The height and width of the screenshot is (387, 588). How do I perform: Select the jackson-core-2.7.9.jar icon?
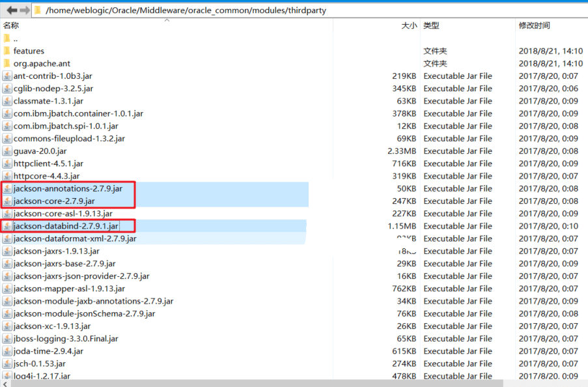pos(7,201)
